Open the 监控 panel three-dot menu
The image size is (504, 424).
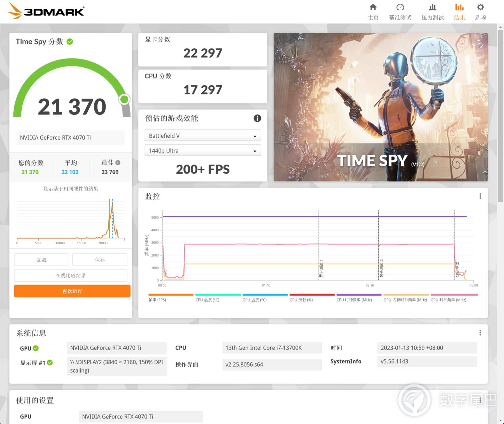pyautogui.click(x=480, y=196)
